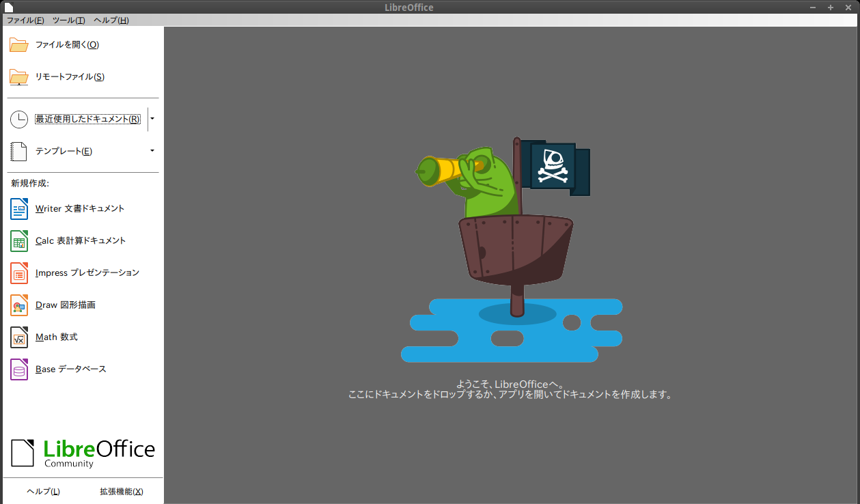Image resolution: width=860 pixels, height=504 pixels.
Task: Show 最近使用したドキュメント(R) list
Action: click(x=87, y=120)
